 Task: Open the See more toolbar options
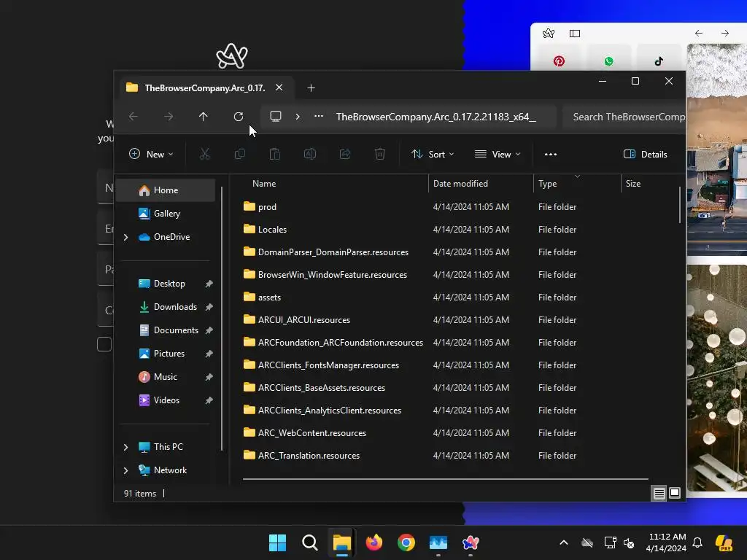tap(551, 155)
